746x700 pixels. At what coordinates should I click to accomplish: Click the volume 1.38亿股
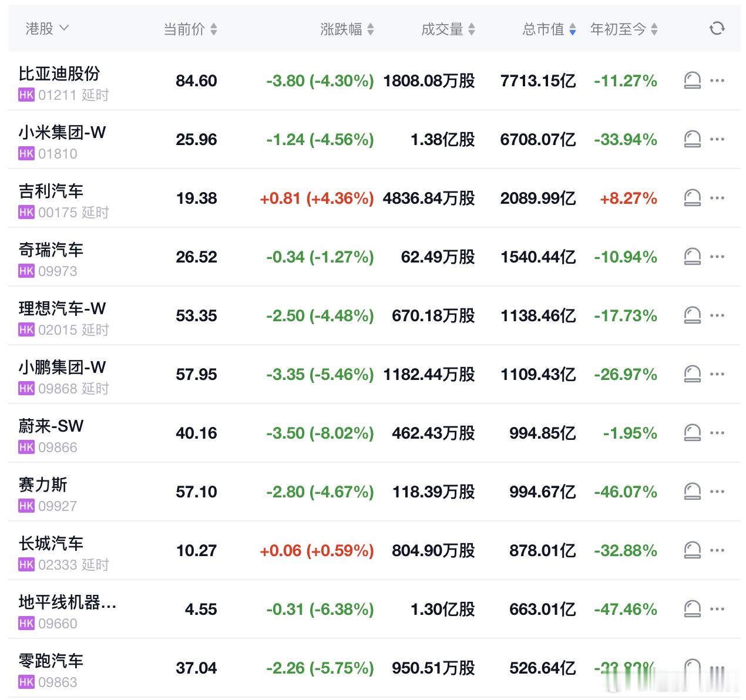(x=442, y=139)
